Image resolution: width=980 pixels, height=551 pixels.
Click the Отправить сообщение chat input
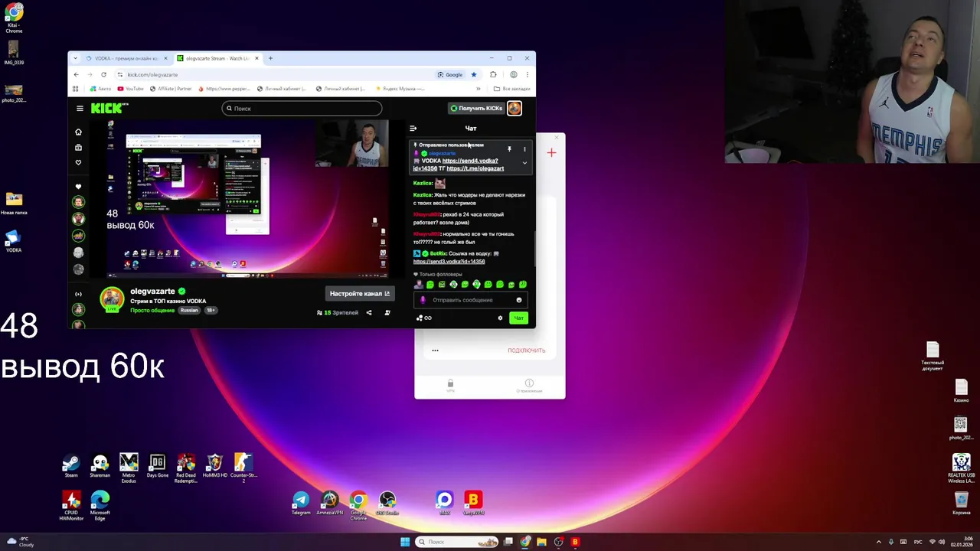[x=470, y=300]
